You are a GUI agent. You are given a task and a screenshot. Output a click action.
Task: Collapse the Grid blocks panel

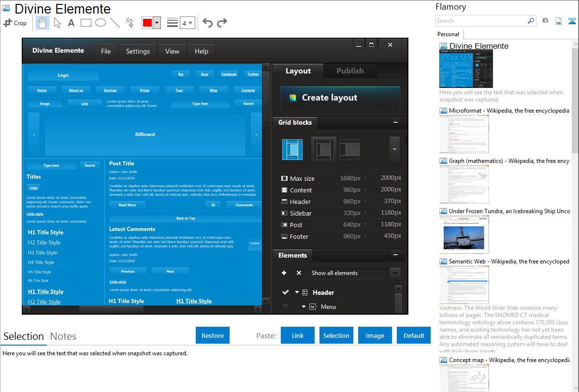pos(395,122)
